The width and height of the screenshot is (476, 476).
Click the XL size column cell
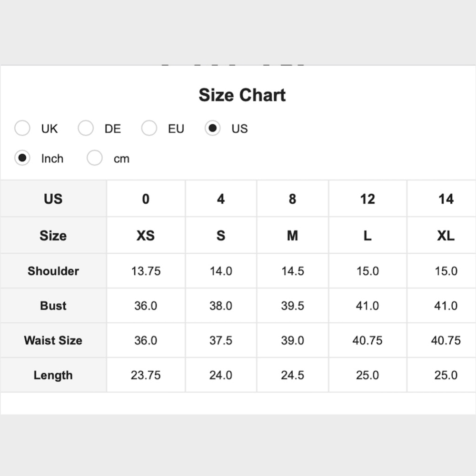click(x=446, y=236)
